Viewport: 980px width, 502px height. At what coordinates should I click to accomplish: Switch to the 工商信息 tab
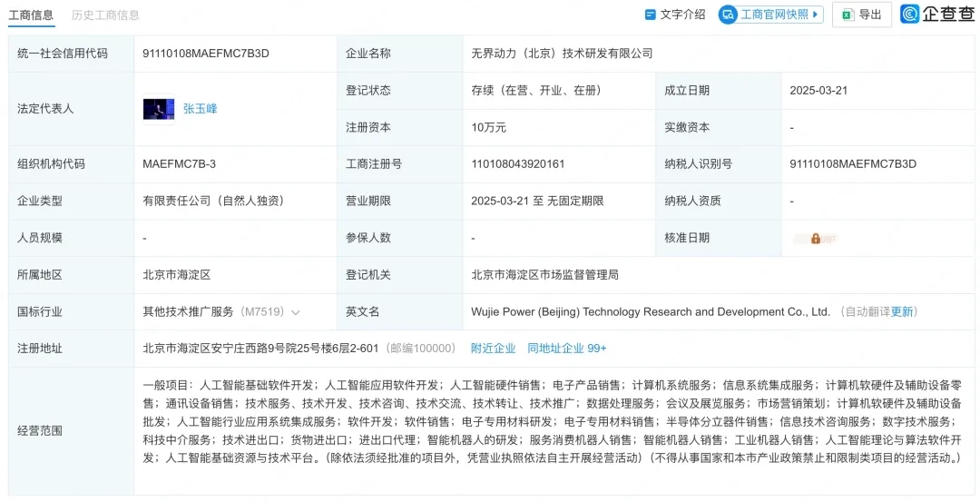click(30, 15)
